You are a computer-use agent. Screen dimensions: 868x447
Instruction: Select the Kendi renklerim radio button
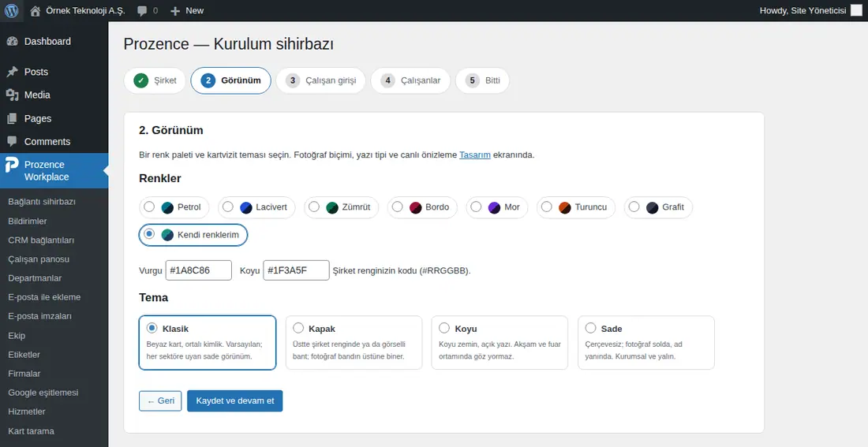pos(149,234)
